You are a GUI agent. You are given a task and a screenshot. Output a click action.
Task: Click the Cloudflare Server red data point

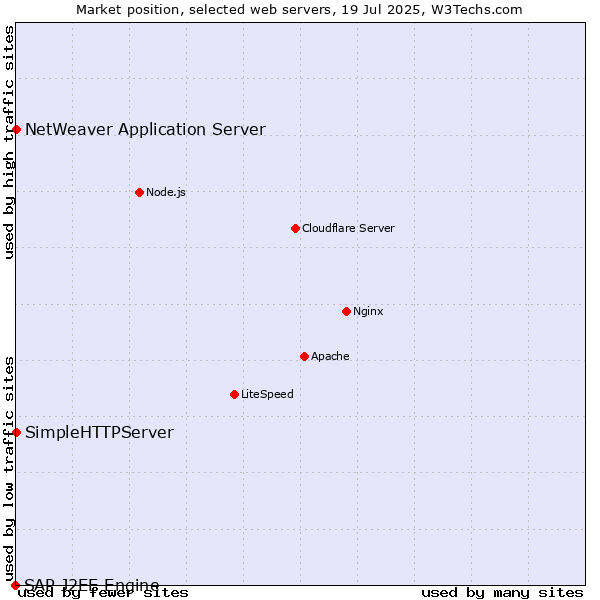click(x=295, y=228)
